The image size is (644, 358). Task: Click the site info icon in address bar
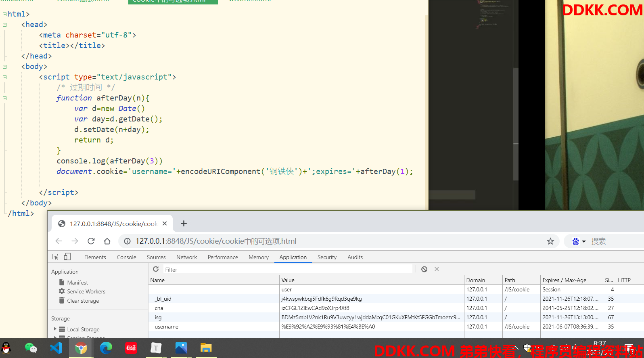(127, 241)
